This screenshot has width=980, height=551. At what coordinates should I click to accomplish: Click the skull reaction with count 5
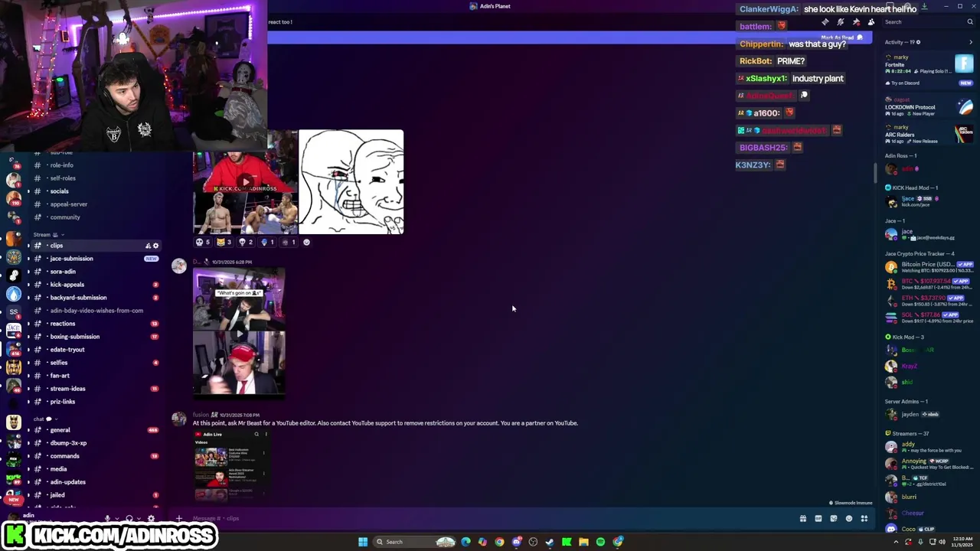(203, 243)
